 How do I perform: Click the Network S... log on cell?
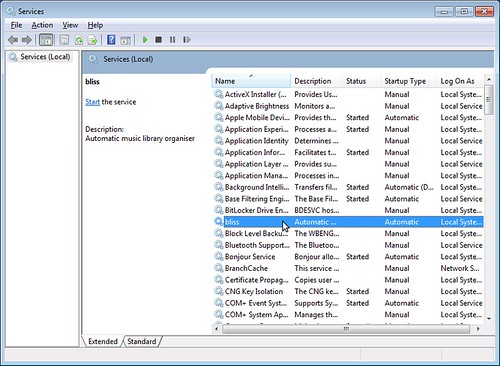pos(460,268)
